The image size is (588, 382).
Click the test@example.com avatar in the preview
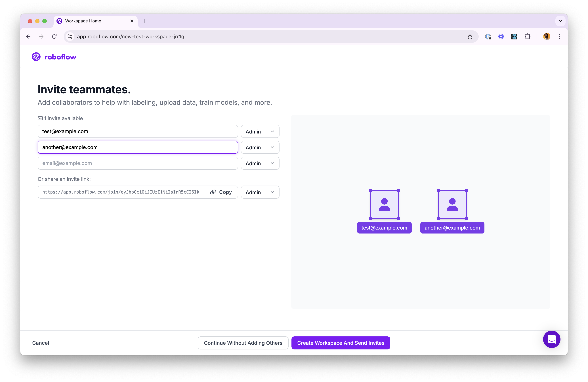(384, 204)
